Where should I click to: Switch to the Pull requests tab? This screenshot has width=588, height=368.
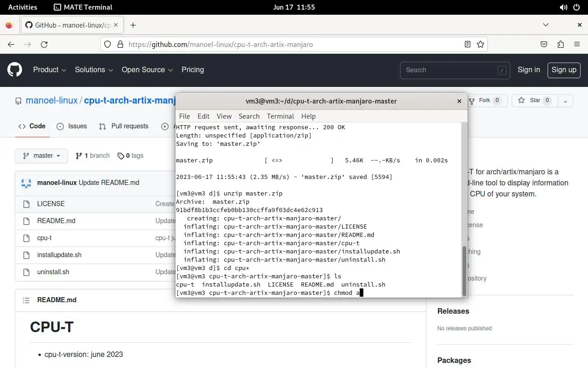(124, 126)
